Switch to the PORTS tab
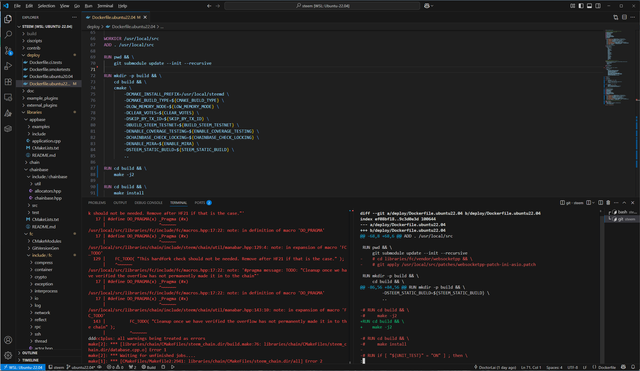The image size is (640, 371). (x=203, y=202)
